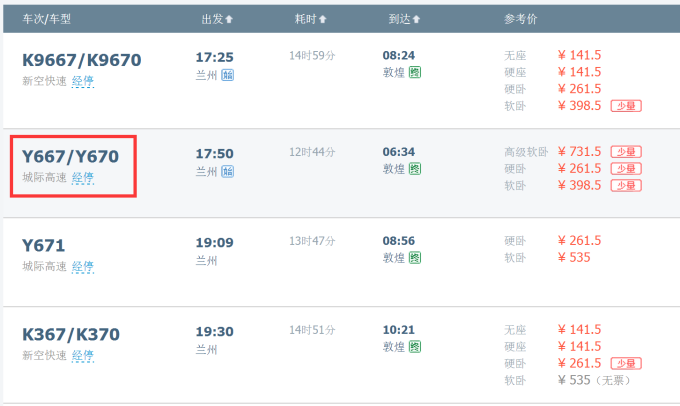Screen dimensions: 680x406
Task: Sort the list by 耗时 duration
Action: [x=309, y=19]
